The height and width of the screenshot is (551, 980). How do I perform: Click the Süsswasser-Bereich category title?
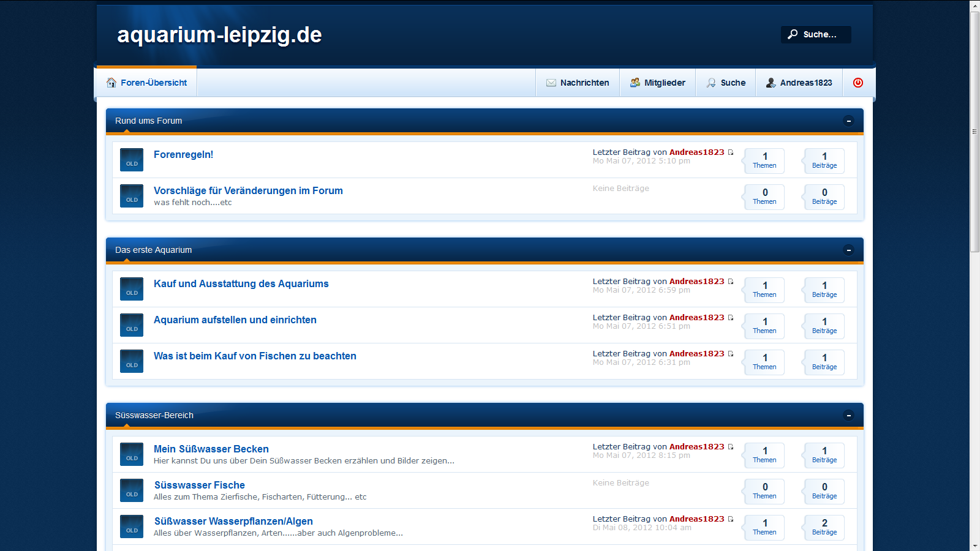154,415
